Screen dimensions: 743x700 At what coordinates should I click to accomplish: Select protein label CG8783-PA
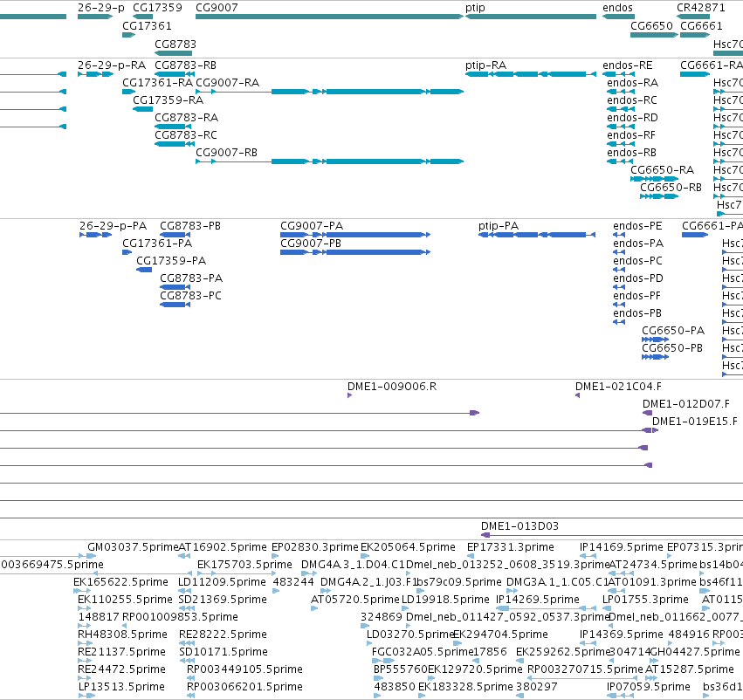tap(191, 278)
